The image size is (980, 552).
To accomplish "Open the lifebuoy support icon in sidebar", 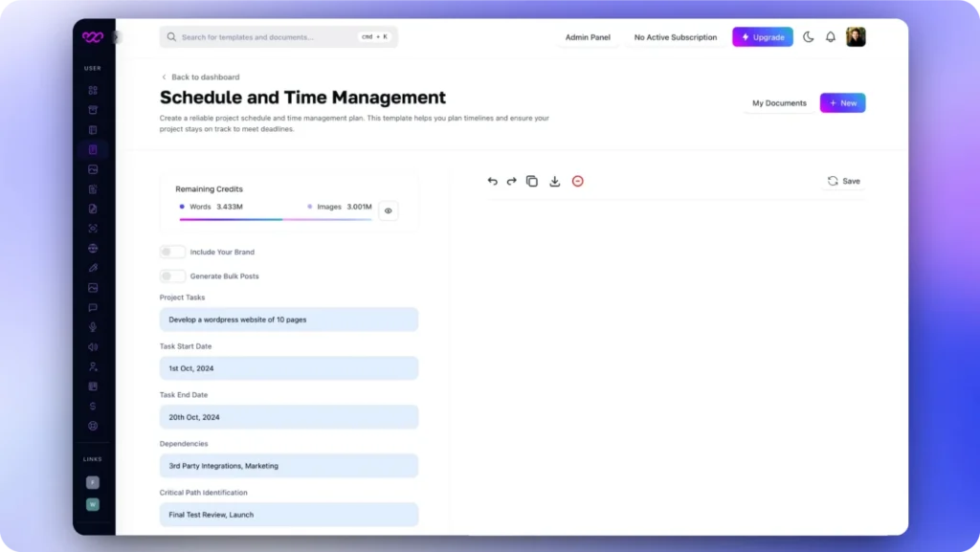I will [x=93, y=426].
